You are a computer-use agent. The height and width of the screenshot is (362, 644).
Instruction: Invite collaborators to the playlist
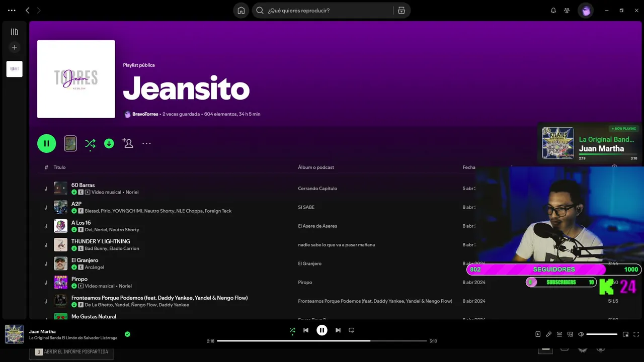pyautogui.click(x=128, y=143)
